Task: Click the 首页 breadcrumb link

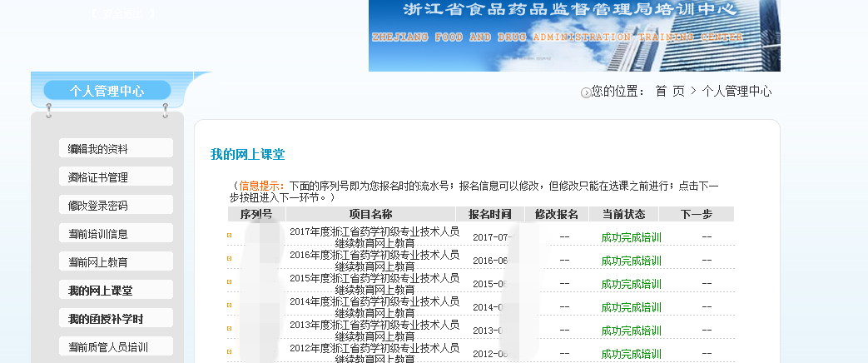Action: point(670,92)
